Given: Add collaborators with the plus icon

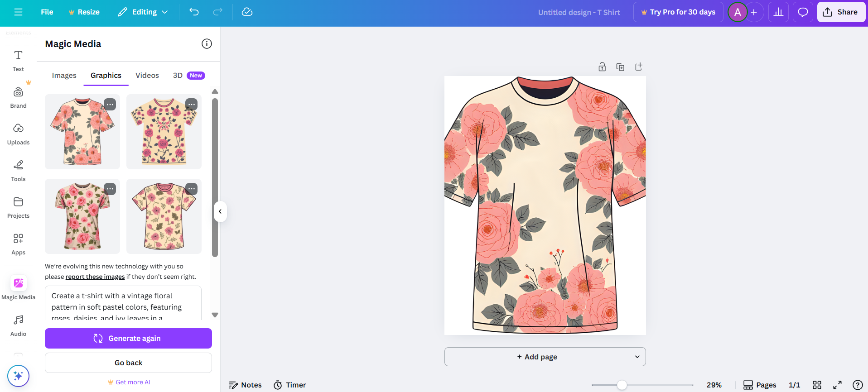Looking at the screenshot, I should pos(754,12).
